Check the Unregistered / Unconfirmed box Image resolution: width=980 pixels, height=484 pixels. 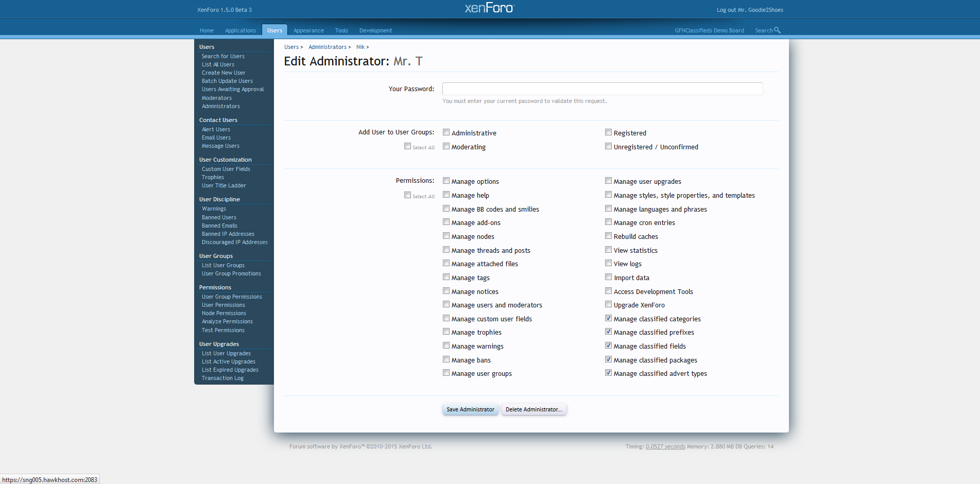(609, 146)
